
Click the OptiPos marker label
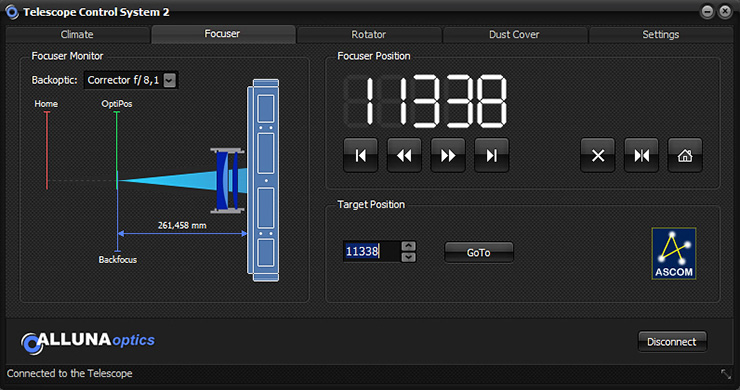click(117, 104)
